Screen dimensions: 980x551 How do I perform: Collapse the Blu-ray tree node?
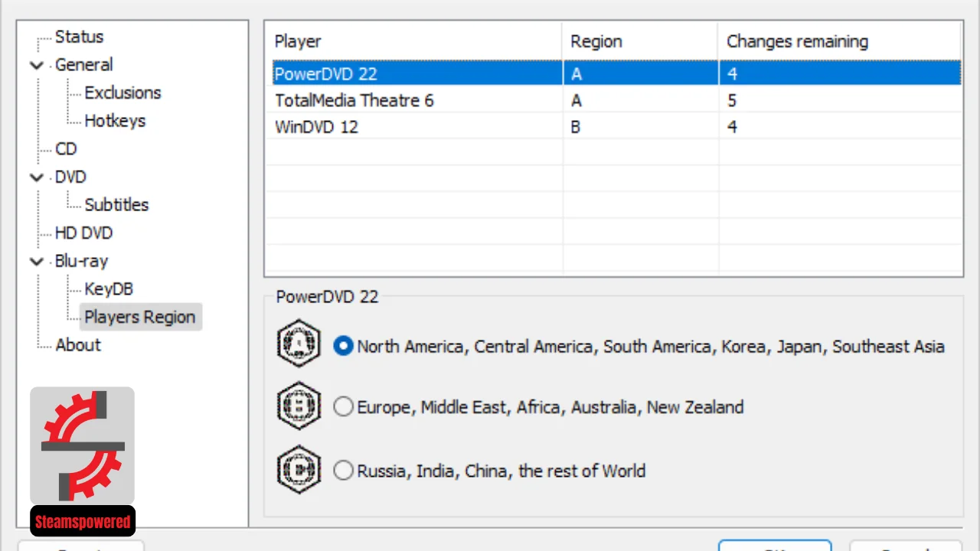37,261
